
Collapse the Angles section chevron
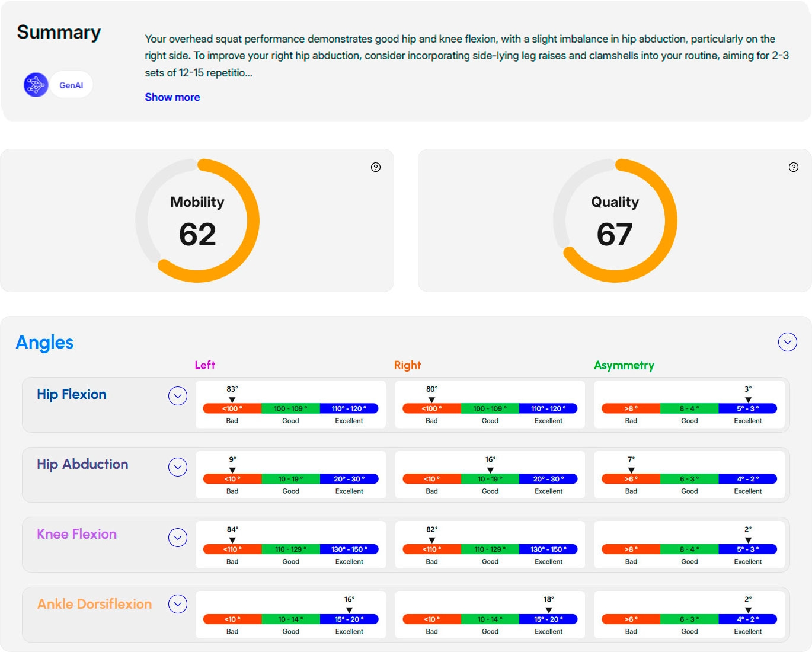(x=787, y=342)
